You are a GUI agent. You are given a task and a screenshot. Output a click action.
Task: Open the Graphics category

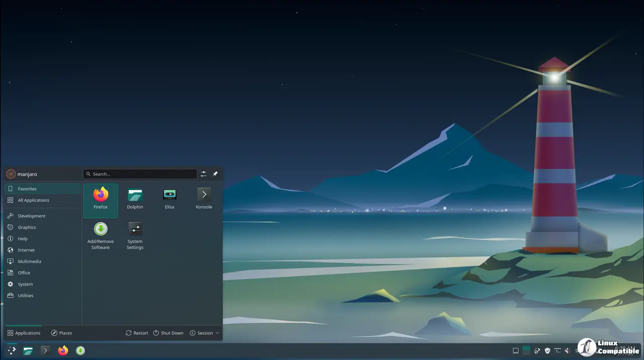42,227
